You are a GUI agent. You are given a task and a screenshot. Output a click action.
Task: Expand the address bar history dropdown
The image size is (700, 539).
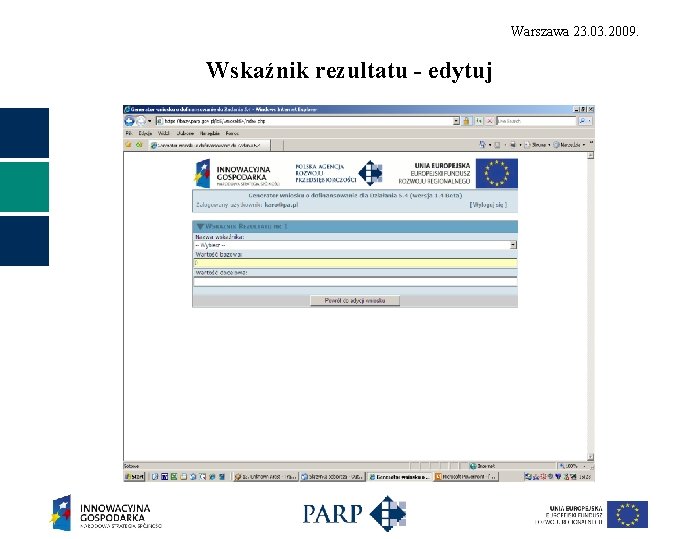[x=456, y=121]
